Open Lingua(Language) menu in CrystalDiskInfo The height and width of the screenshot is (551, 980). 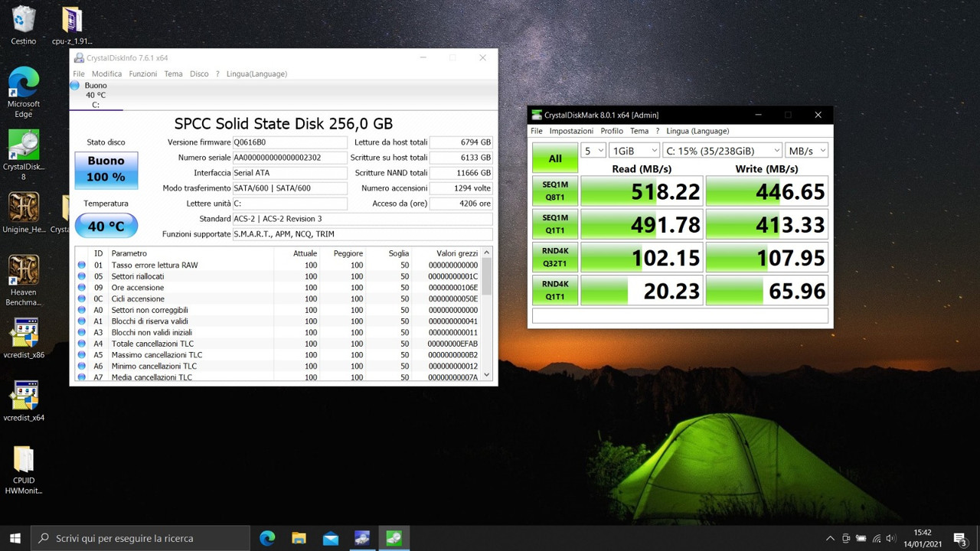256,74
